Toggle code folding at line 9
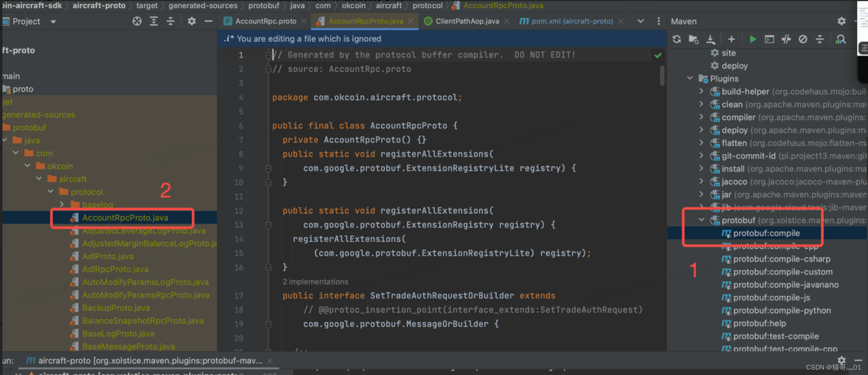868x375 pixels. point(268,168)
